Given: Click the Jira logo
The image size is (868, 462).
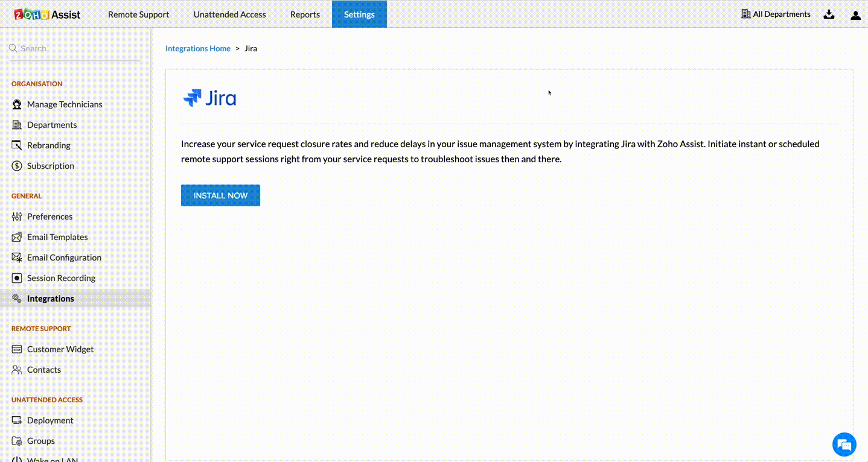Looking at the screenshot, I should [209, 98].
